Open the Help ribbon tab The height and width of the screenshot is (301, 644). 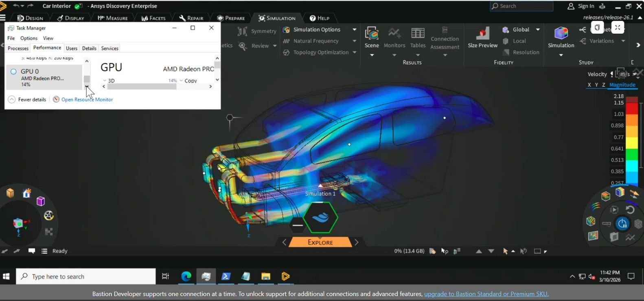point(320,18)
